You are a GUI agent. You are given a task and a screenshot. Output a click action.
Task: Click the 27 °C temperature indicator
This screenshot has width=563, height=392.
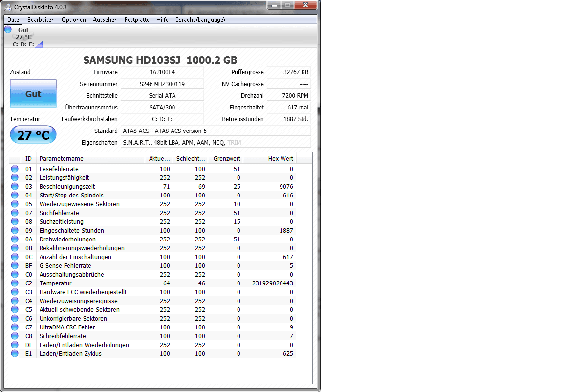(x=33, y=135)
